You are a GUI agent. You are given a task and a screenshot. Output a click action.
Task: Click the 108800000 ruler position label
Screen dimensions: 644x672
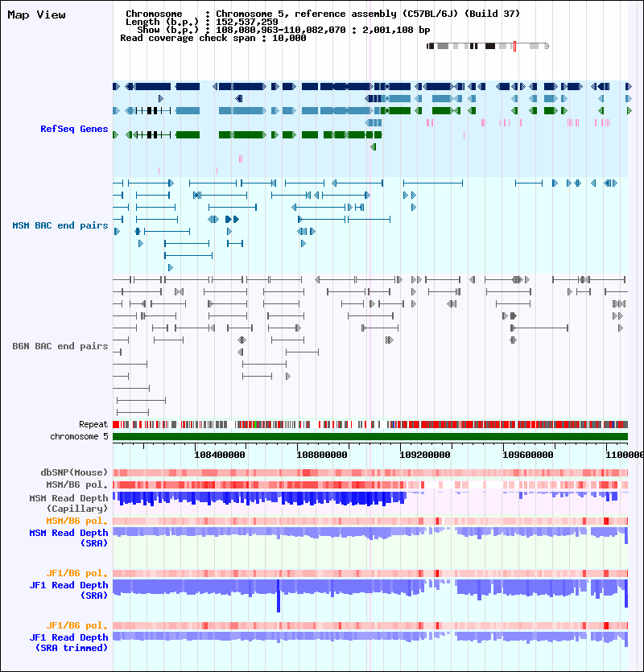click(322, 455)
